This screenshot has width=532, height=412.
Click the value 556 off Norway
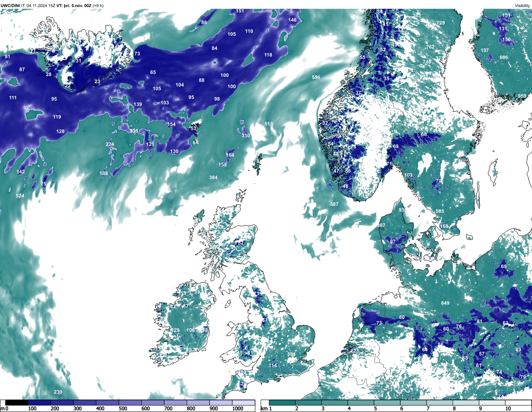pyautogui.click(x=316, y=77)
